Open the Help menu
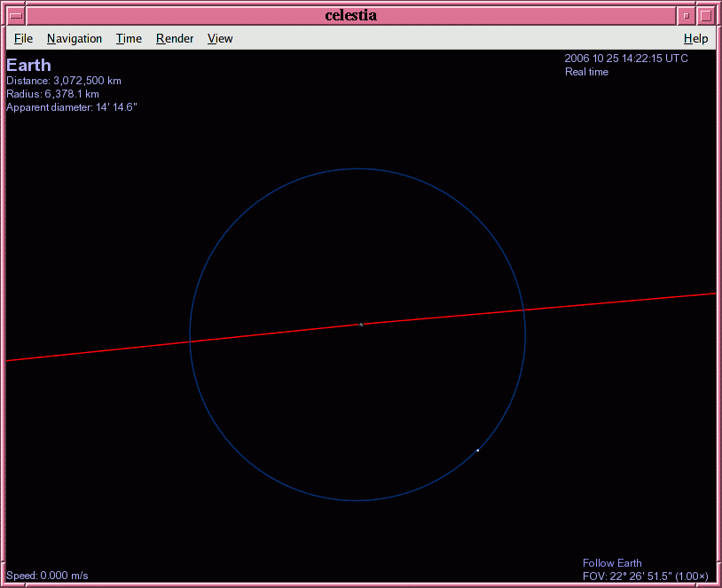The width and height of the screenshot is (722, 588). [x=695, y=38]
